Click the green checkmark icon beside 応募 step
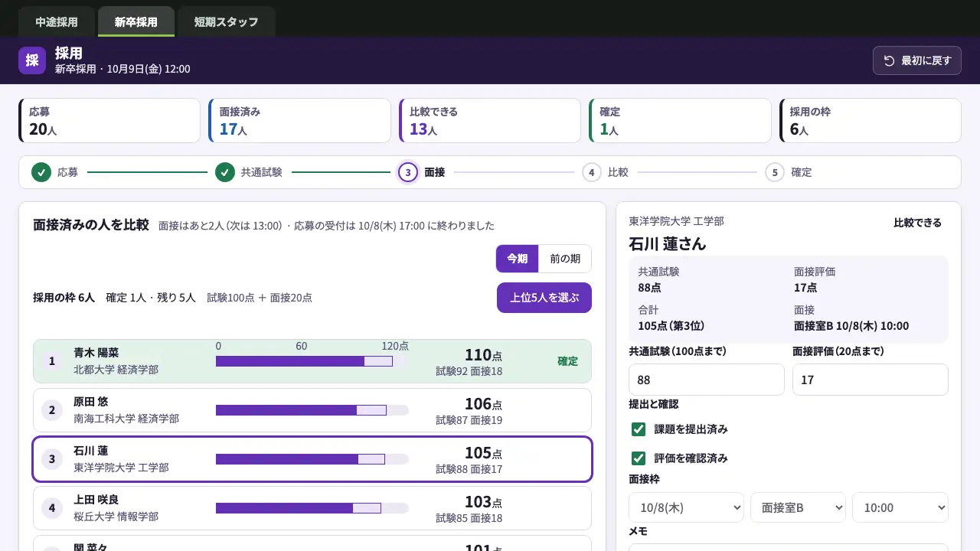 (x=41, y=172)
